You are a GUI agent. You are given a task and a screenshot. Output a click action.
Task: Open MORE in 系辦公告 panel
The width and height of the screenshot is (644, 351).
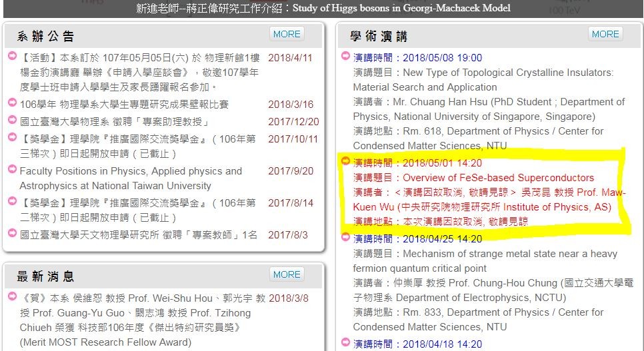(x=287, y=34)
